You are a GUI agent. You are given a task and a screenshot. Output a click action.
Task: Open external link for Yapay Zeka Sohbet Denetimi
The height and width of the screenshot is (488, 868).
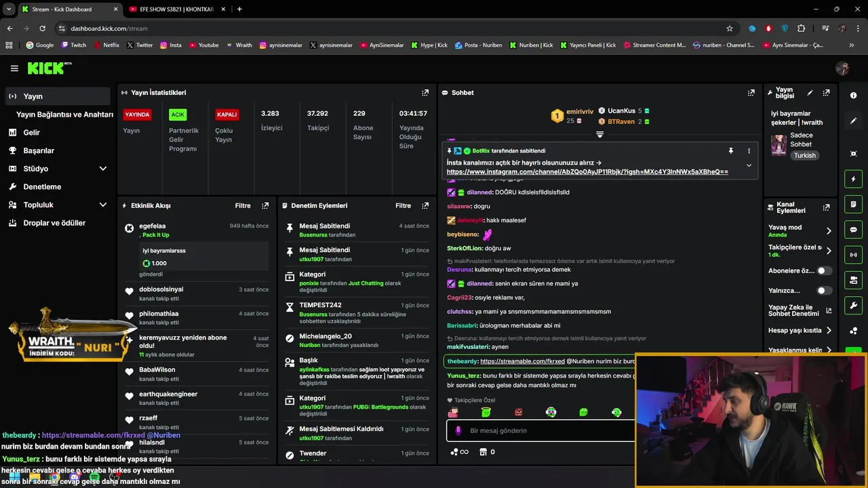(829, 311)
